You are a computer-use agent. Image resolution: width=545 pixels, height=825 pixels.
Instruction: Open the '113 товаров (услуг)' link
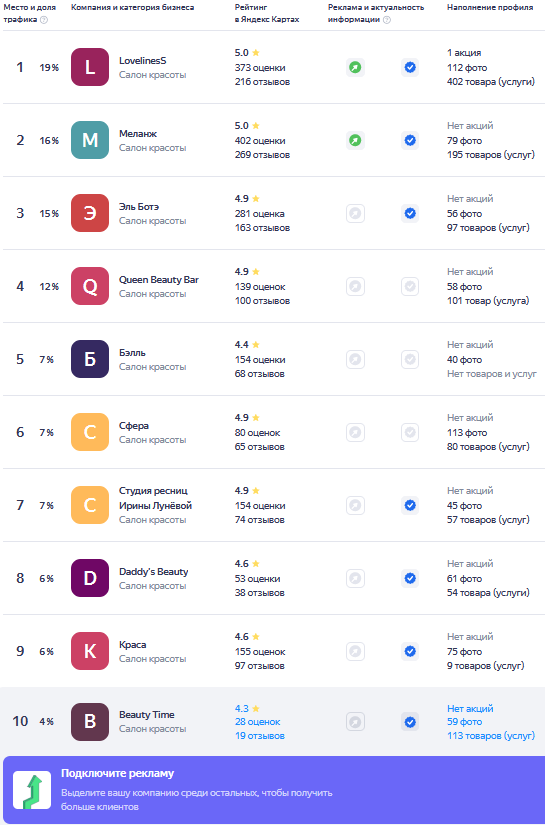click(491, 736)
